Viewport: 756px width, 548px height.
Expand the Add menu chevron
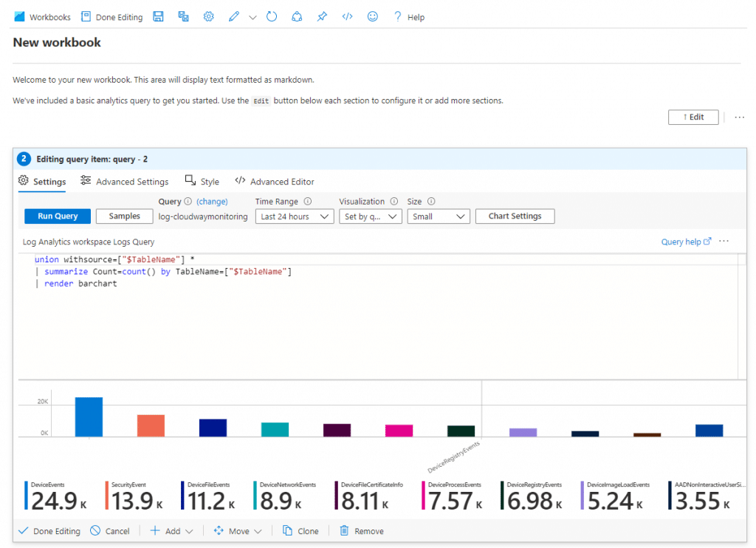coord(190,531)
